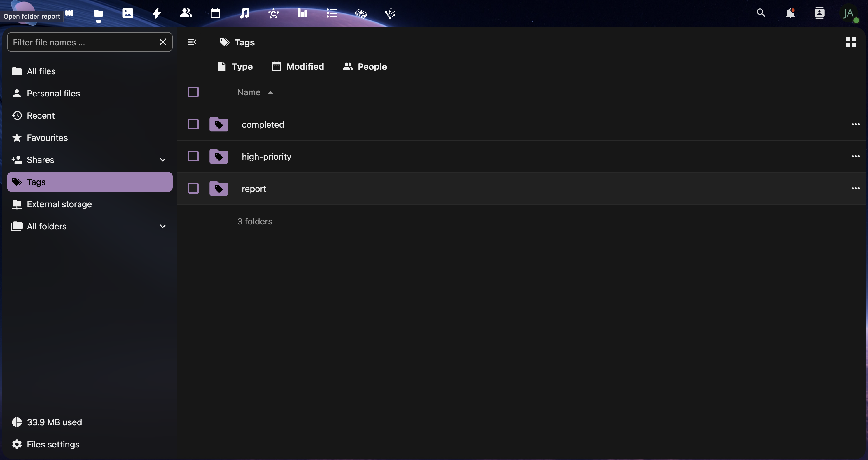868x460 pixels.
Task: Expand the All folders chevron
Action: pyautogui.click(x=162, y=226)
